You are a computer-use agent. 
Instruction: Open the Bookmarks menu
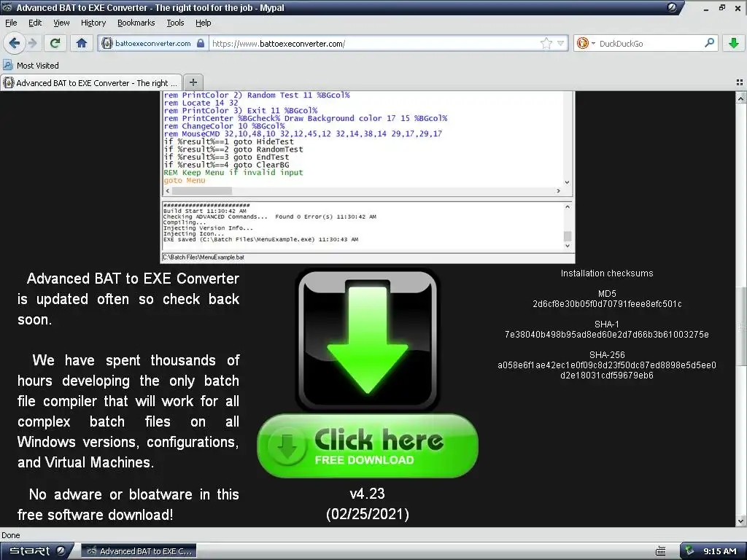click(136, 23)
